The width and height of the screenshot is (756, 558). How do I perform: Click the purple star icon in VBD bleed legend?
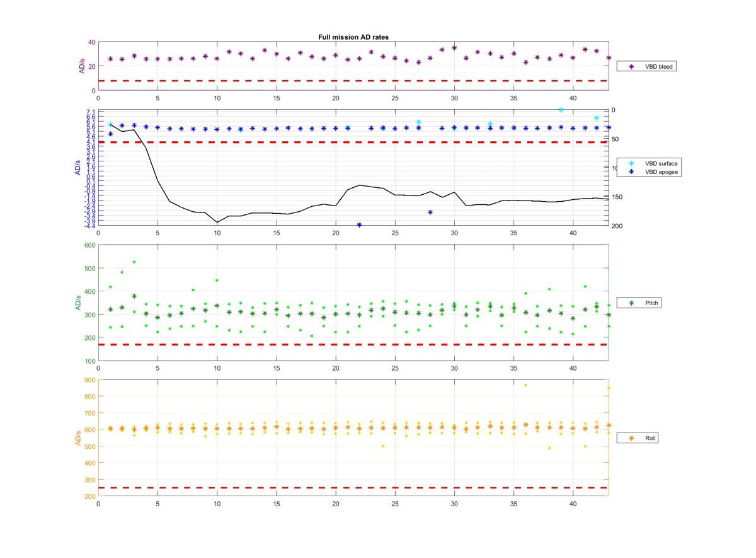pos(632,66)
